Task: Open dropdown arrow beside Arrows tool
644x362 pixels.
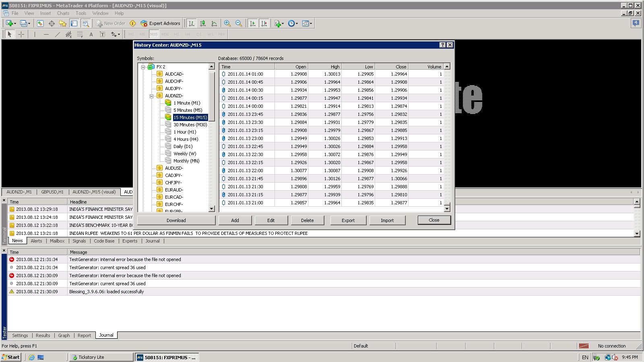Action: [x=119, y=34]
